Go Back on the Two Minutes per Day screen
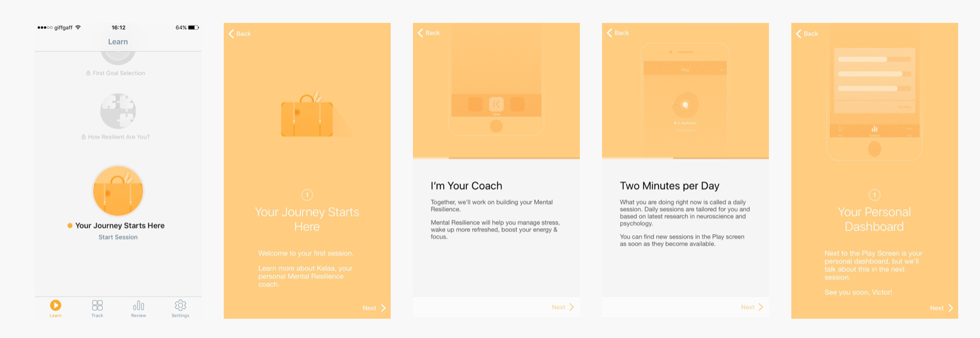 617,33
